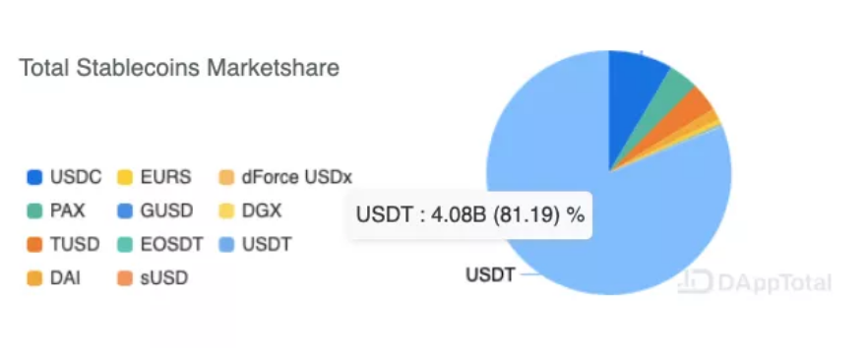The width and height of the screenshot is (868, 359).
Task: Toggle DAI series in legend
Action: tap(54, 277)
